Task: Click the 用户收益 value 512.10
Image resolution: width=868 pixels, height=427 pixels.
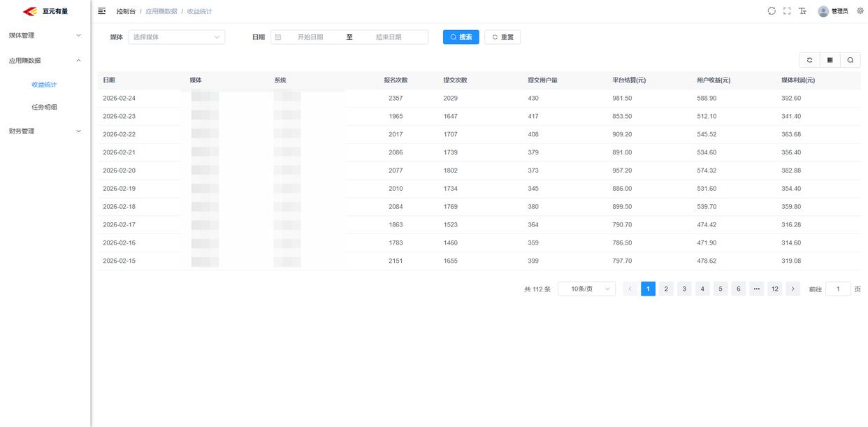Action: tap(707, 117)
